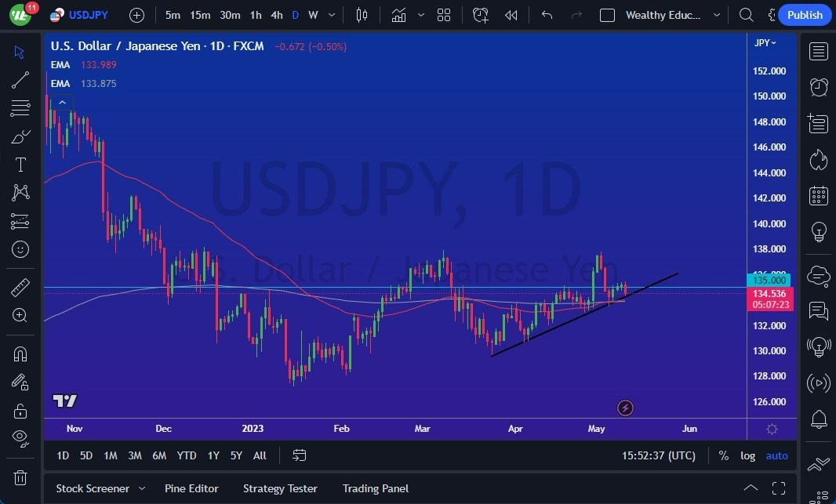
Task: Toggle hide all drawings eye icon
Action: pos(20,438)
